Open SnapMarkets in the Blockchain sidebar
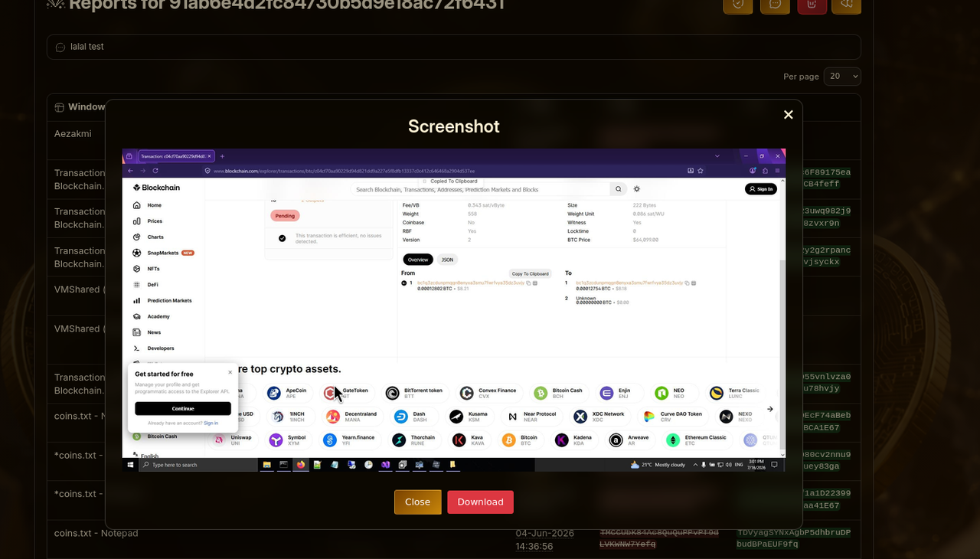The image size is (980, 559). (163, 253)
